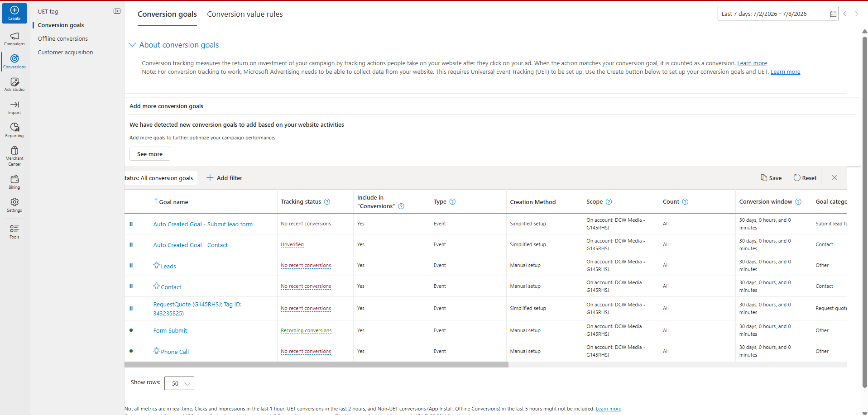Screen dimensions: 868x415
Task: Click Recording conversions status for Form Submit
Action: coord(306,330)
